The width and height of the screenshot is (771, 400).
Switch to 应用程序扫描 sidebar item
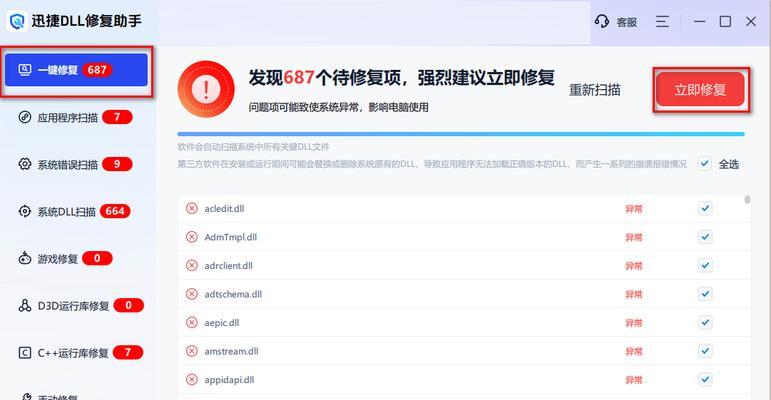pyautogui.click(x=76, y=117)
